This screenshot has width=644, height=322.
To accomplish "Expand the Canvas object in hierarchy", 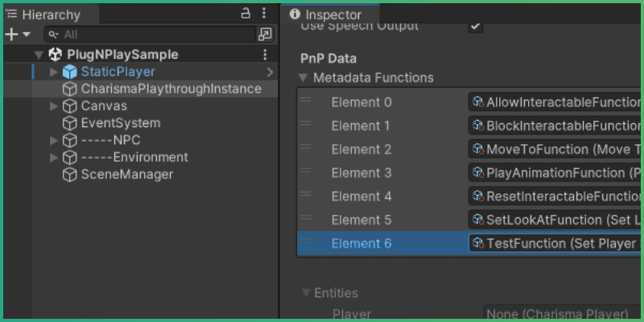I will 54,106.
